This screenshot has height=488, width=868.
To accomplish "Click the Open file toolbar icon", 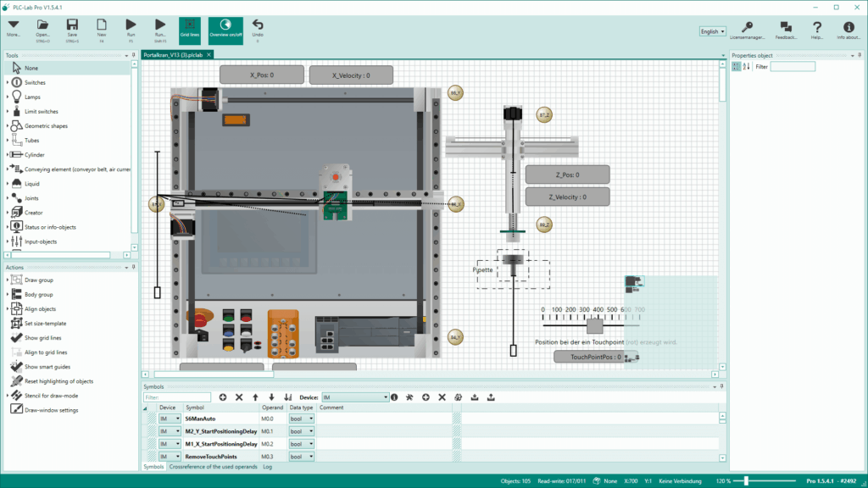I will [42, 30].
